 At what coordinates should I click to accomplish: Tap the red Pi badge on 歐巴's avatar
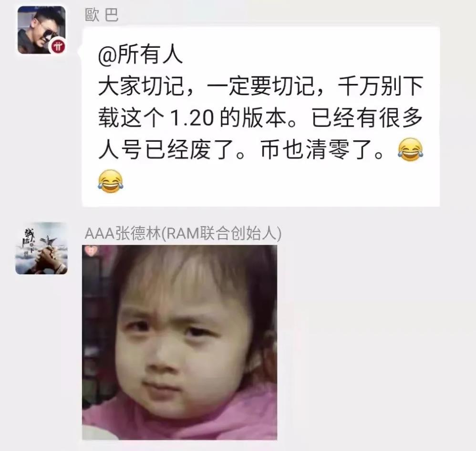pos(58,46)
